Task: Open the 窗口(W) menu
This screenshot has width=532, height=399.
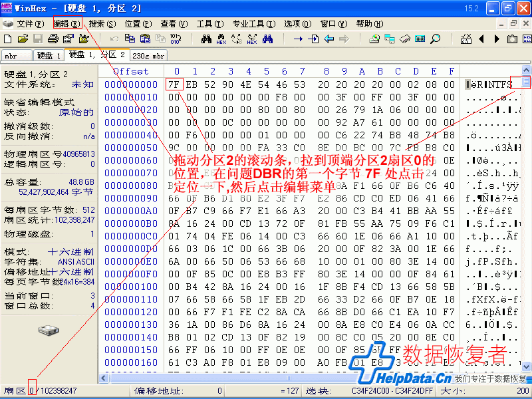Action: pos(334,24)
